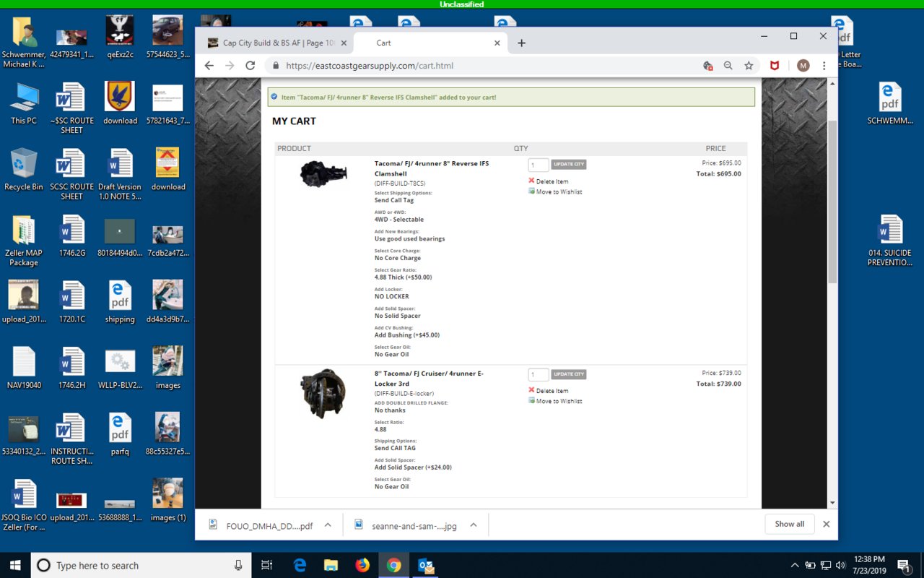The image size is (924, 578).
Task: Click cookie blocked icon in address bar
Action: (708, 66)
